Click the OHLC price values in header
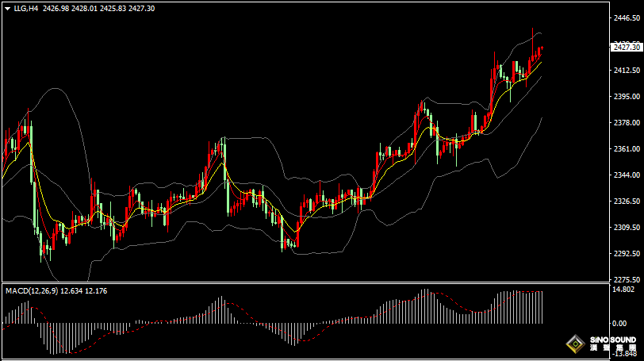Screen dimensions: 644x361 tap(98, 8)
